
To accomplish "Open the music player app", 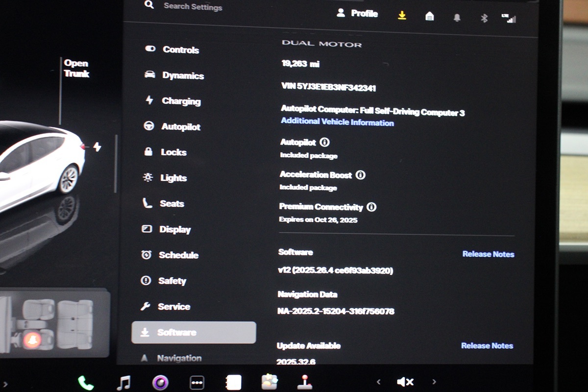I will pyautogui.click(x=123, y=382).
